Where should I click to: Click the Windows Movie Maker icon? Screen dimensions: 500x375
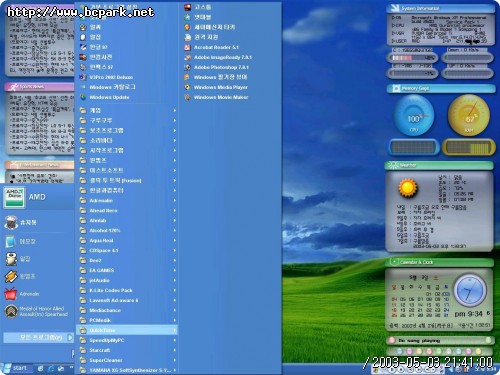coord(187,97)
